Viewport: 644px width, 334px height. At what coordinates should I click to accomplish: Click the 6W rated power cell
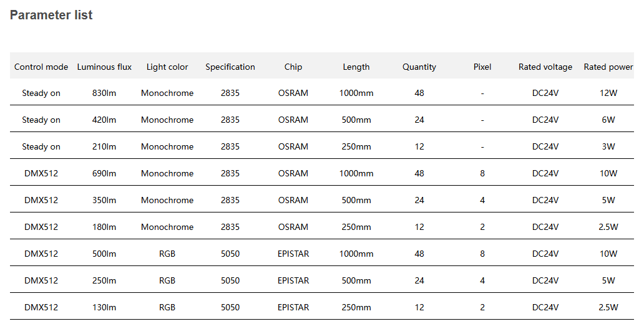click(x=608, y=120)
